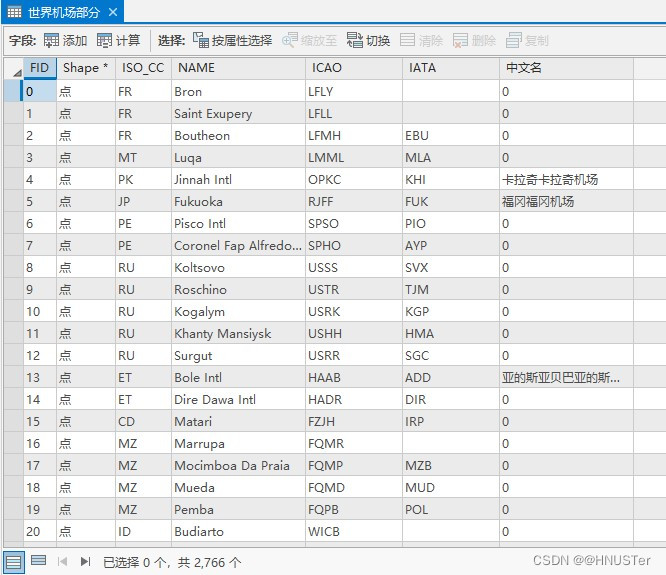Select row header for FID 0
This screenshot has width=666, height=575.
(x=13, y=91)
